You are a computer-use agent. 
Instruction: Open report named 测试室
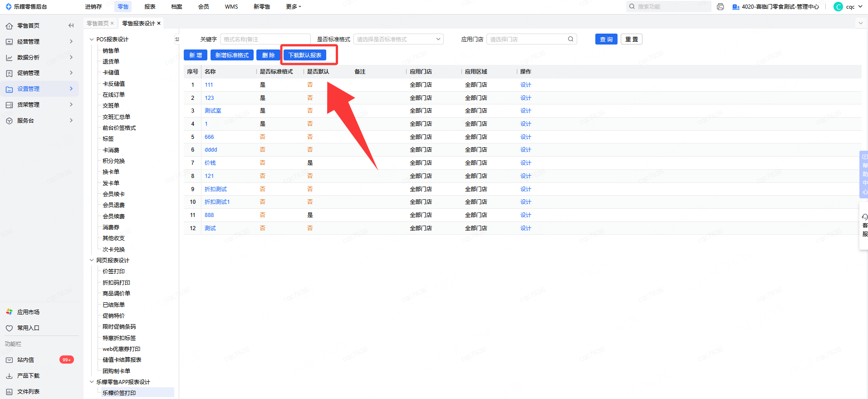click(213, 111)
